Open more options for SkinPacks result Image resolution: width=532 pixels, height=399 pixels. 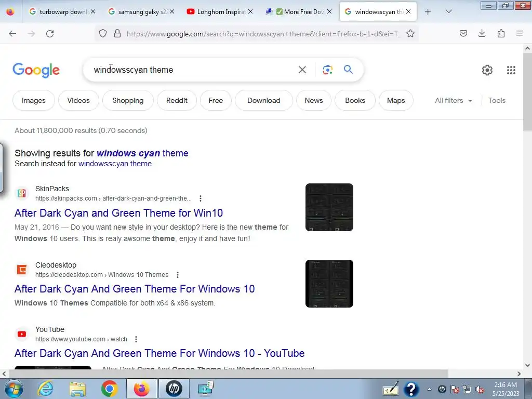pos(201,198)
